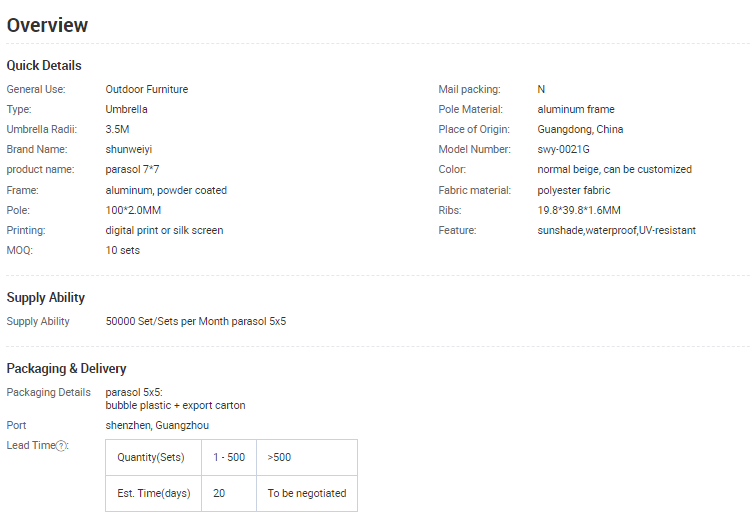Click the Supply Ability section heading
The image size is (750, 524).
[46, 297]
